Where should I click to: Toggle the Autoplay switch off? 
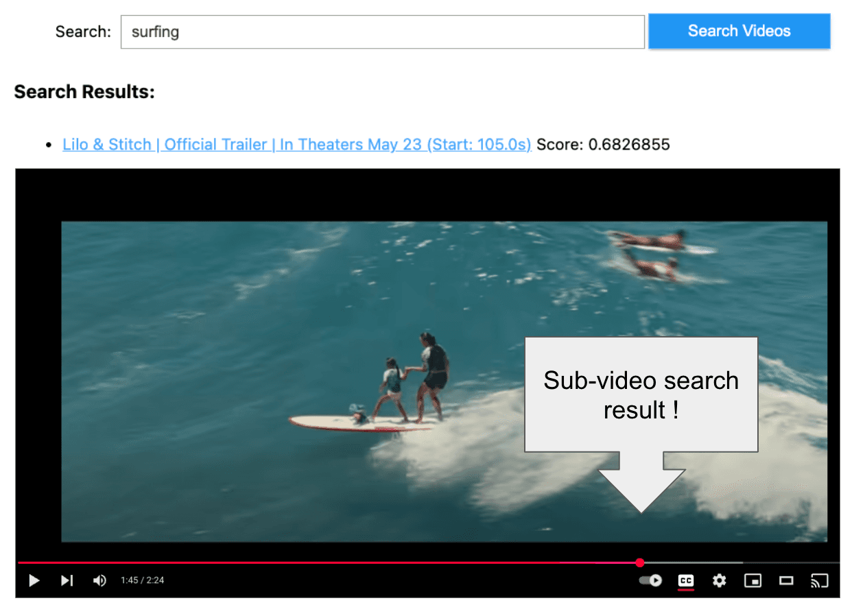[650, 580]
